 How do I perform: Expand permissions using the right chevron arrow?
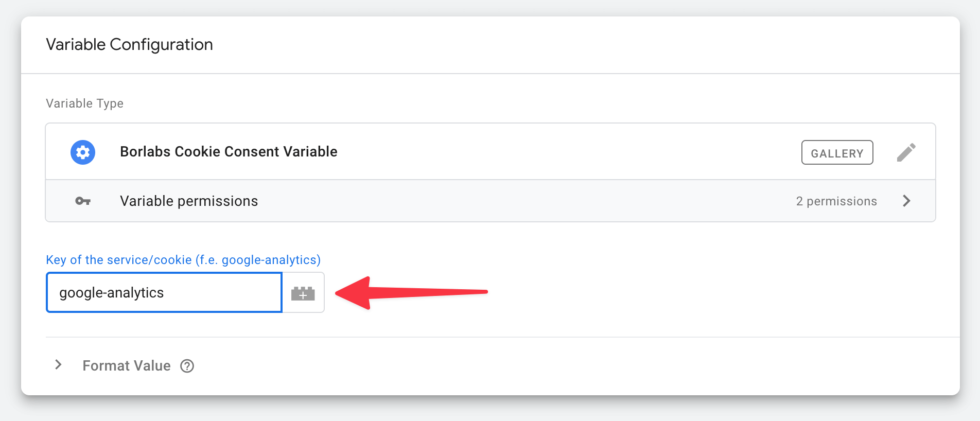coord(907,201)
